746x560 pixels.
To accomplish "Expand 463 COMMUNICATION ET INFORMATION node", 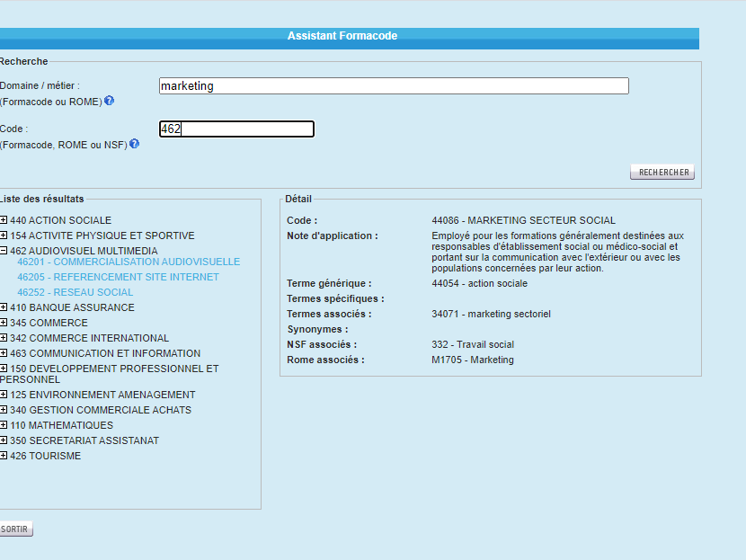I will [x=4, y=352].
